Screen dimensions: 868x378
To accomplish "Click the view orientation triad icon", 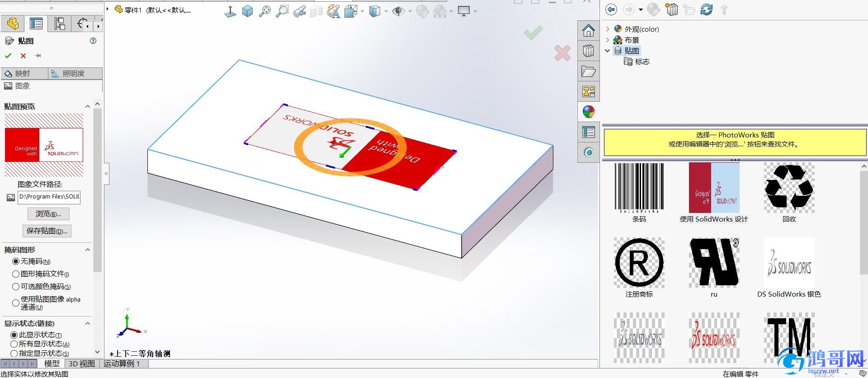I will [x=231, y=11].
